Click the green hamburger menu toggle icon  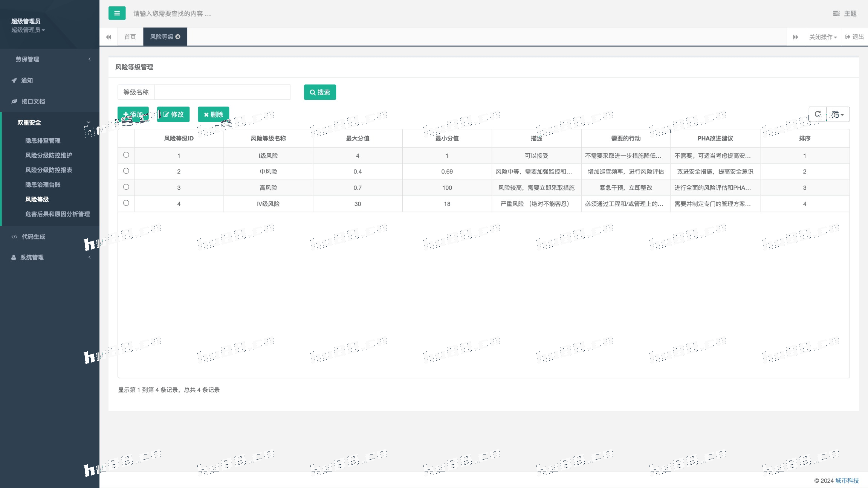pyautogui.click(x=117, y=13)
